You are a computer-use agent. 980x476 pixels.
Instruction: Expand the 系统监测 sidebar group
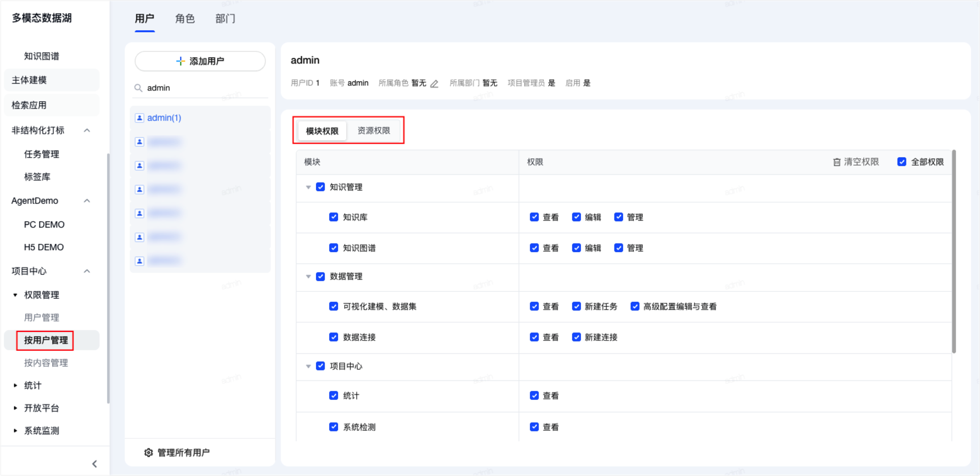point(16,431)
